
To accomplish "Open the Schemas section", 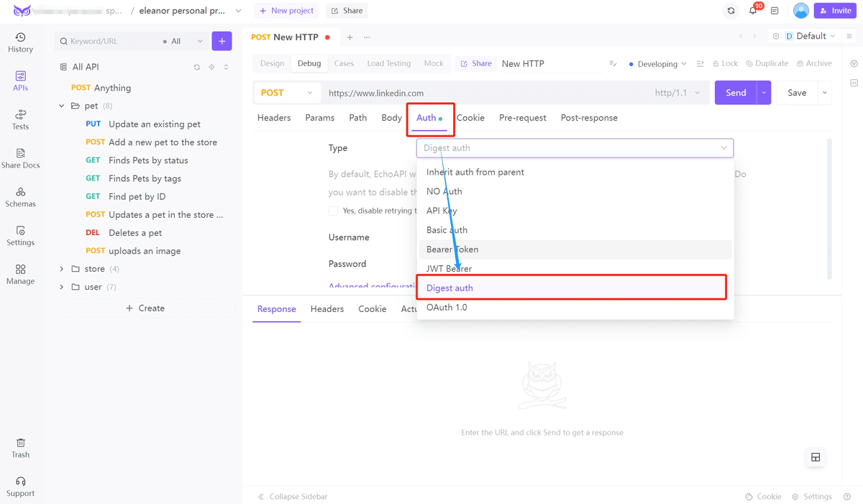I will pyautogui.click(x=20, y=197).
